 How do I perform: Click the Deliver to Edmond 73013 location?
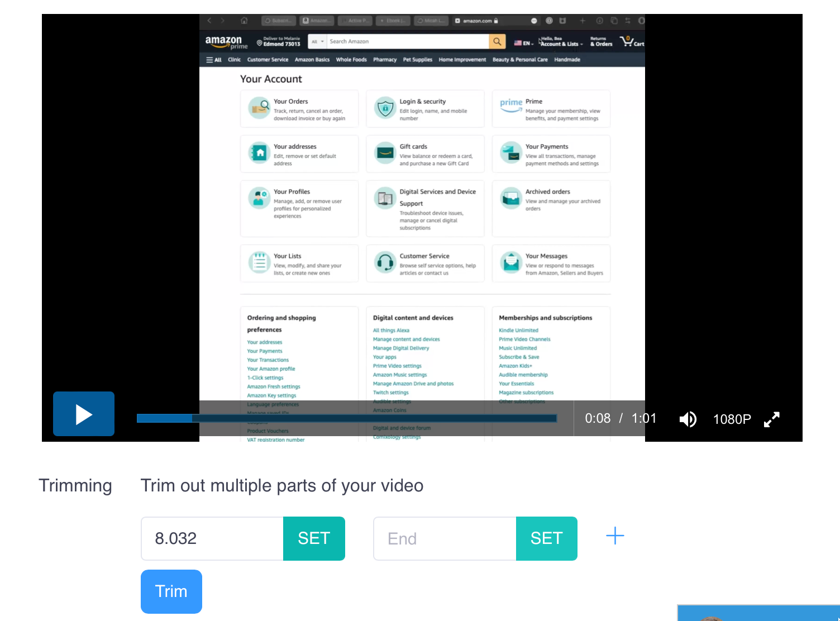click(279, 42)
